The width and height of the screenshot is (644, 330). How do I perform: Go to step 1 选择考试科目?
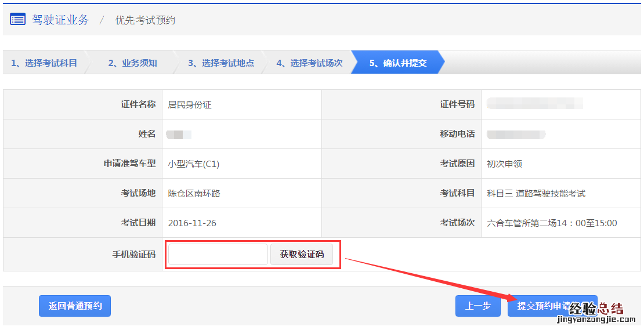pyautogui.click(x=44, y=63)
